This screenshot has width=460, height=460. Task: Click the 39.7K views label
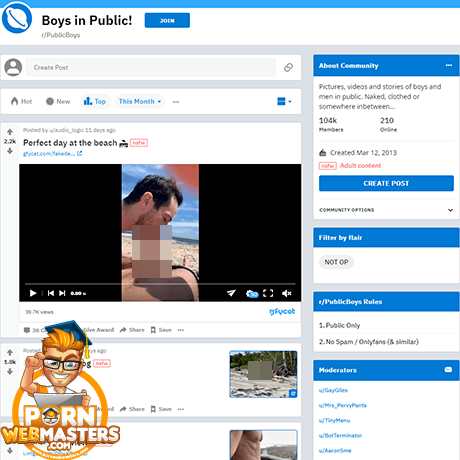(x=39, y=312)
